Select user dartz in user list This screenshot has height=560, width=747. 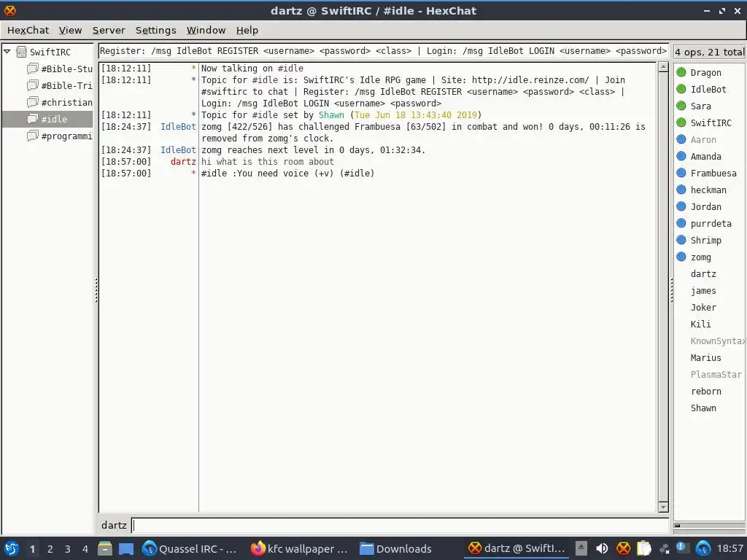tap(703, 274)
